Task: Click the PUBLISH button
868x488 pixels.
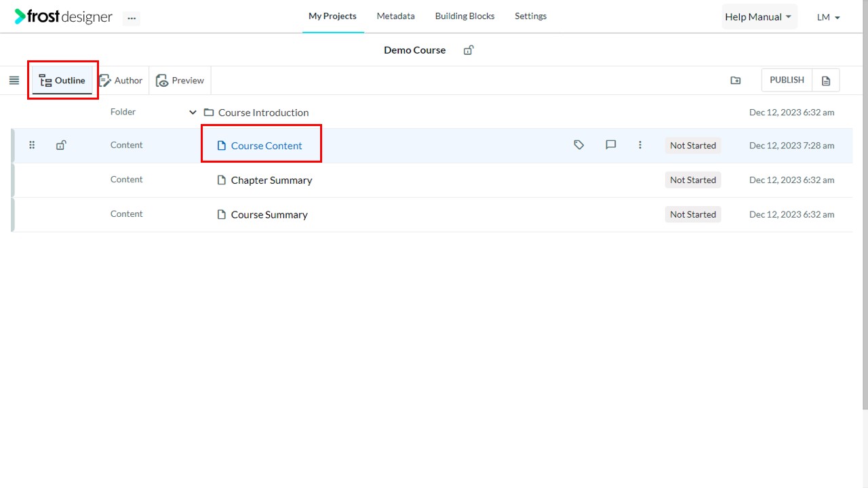Action: [x=787, y=80]
